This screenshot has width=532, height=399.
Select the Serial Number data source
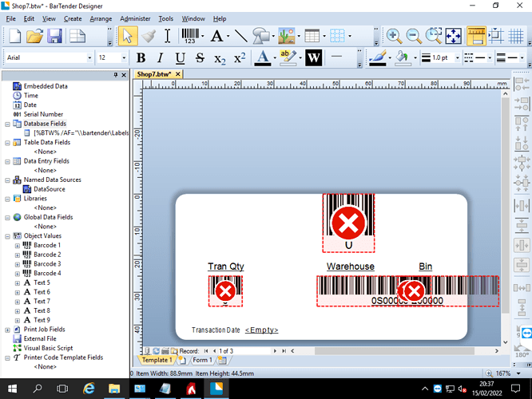click(x=43, y=114)
